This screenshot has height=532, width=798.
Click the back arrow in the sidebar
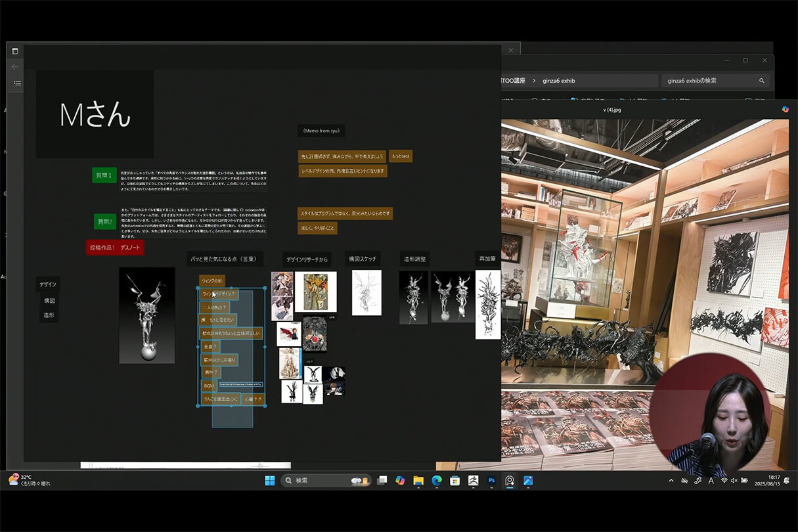pos(15,67)
